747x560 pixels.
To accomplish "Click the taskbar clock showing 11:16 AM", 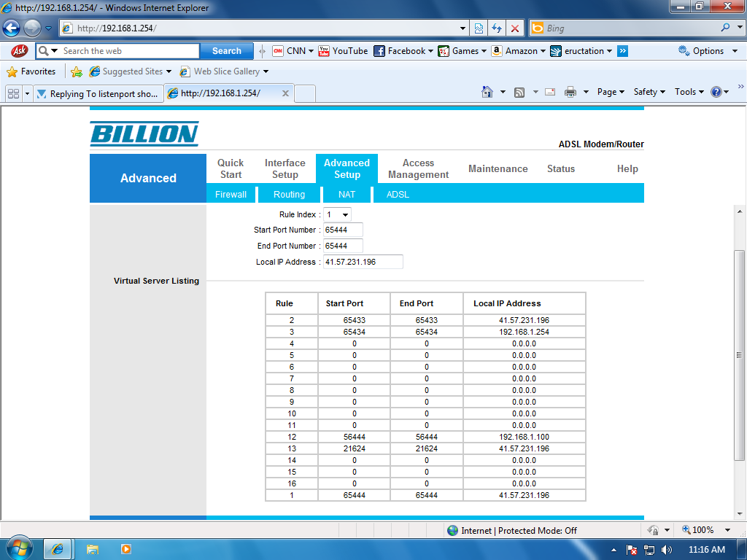I will [x=706, y=550].
